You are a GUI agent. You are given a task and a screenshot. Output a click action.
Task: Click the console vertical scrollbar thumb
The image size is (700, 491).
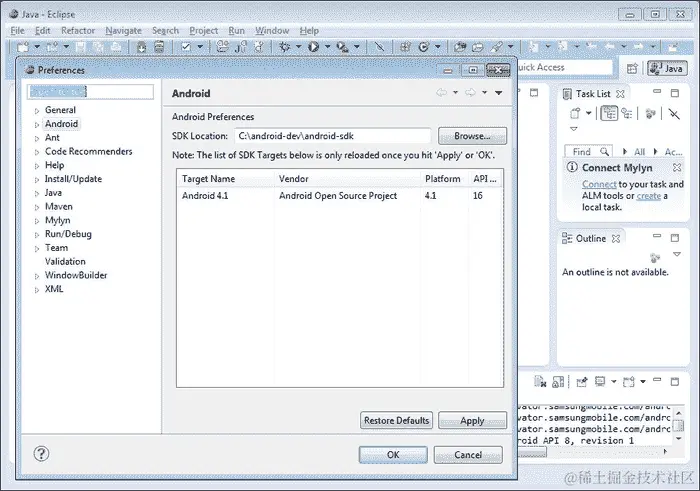678,426
